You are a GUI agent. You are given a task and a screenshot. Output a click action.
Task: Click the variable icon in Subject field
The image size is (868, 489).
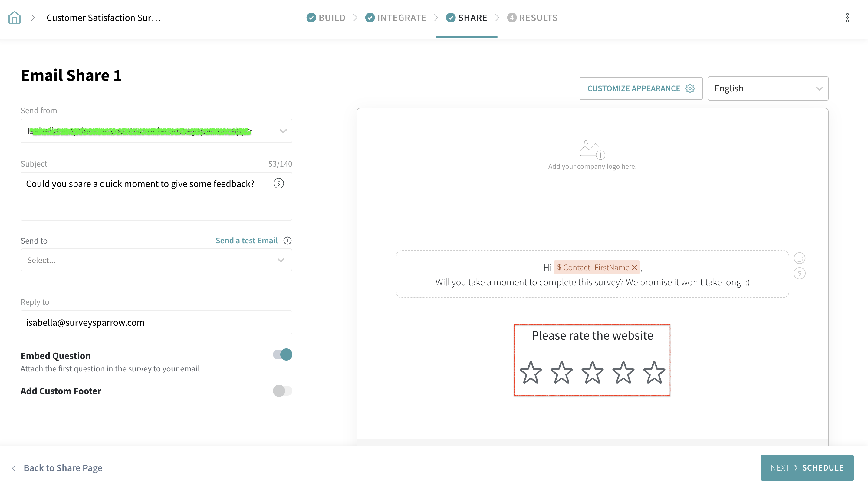pos(278,184)
